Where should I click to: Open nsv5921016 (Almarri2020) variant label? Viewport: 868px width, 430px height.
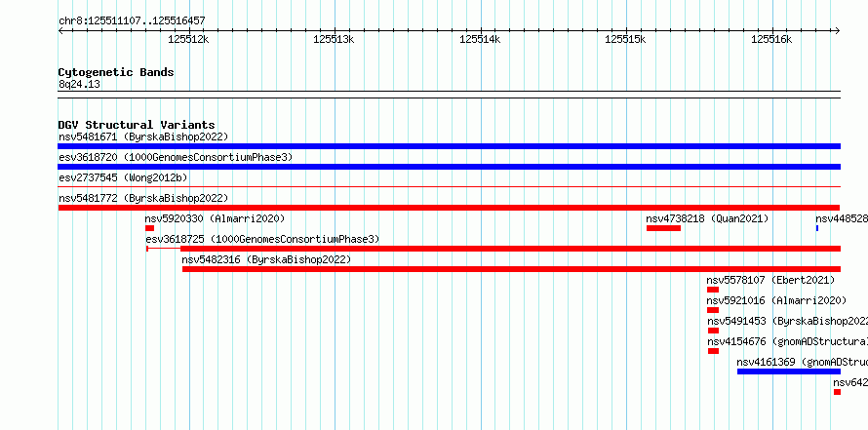pyautogui.click(x=776, y=300)
